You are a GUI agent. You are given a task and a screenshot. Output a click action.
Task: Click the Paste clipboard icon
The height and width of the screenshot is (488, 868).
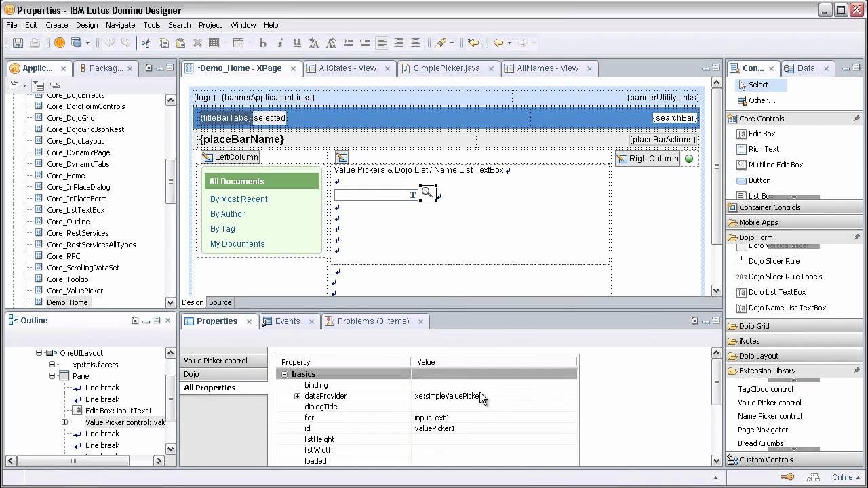coord(180,43)
